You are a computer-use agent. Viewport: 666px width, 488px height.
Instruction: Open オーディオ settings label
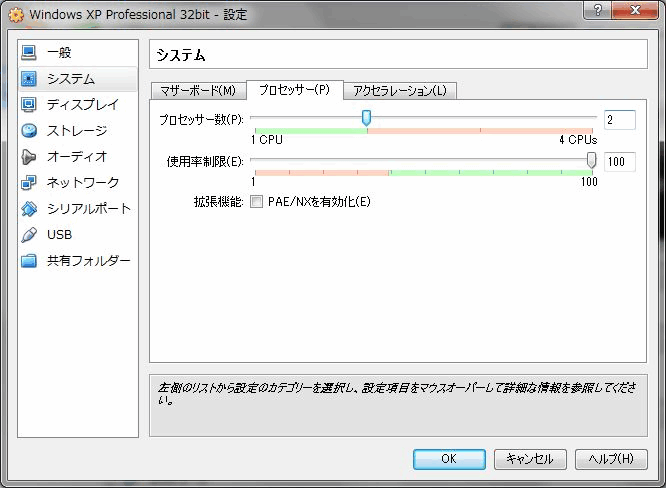coord(77,157)
